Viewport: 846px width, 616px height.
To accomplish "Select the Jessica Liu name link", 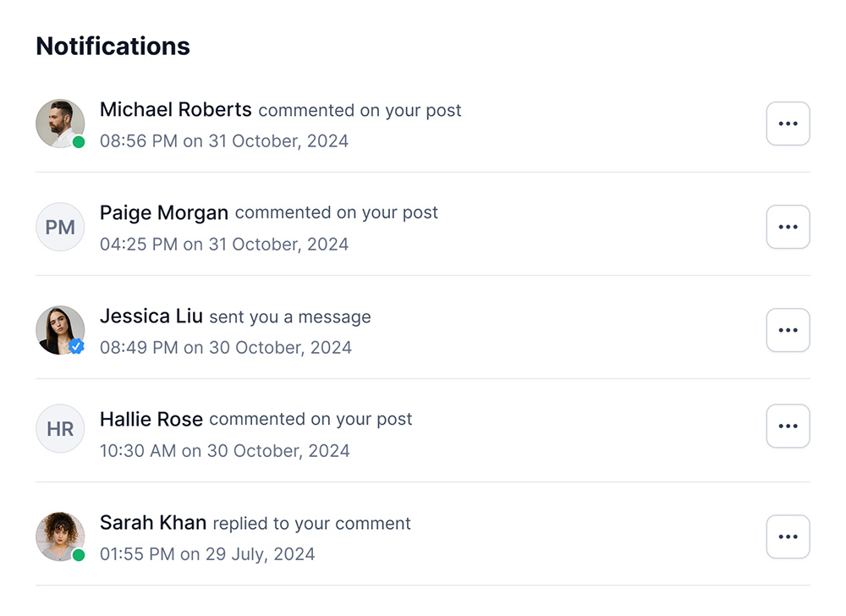I will [151, 316].
